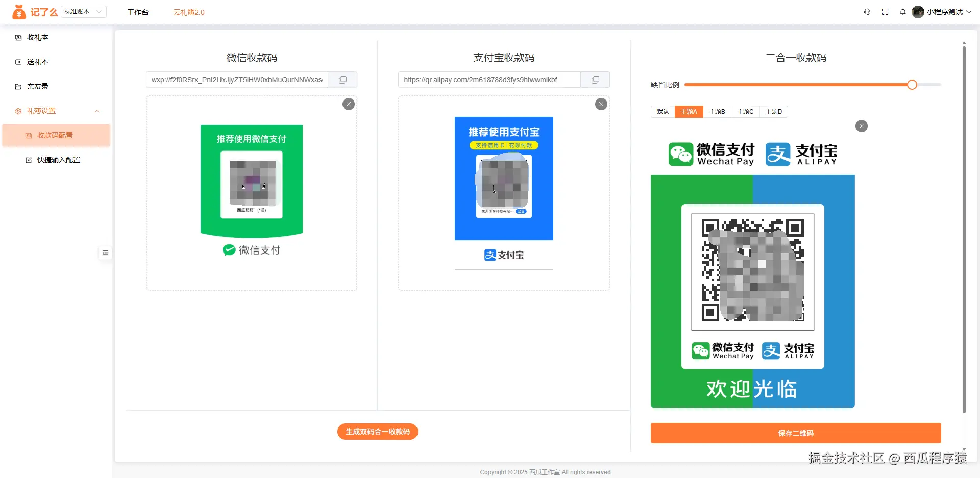980x478 pixels.
Task: Click the 礼薄设置 gear icon
Action: click(x=18, y=111)
